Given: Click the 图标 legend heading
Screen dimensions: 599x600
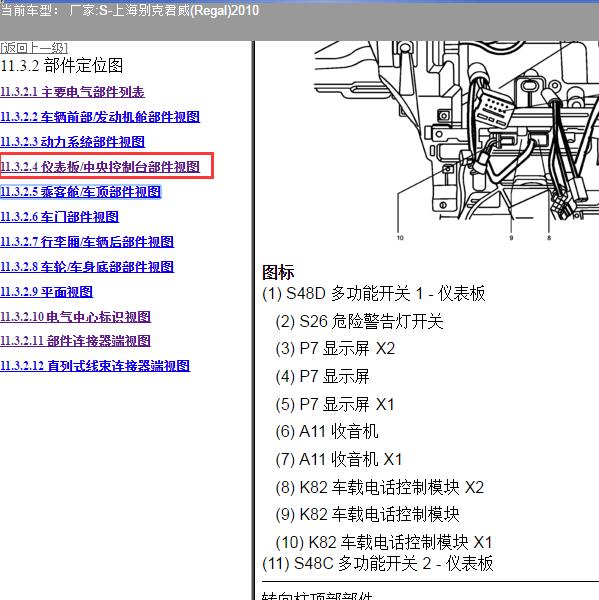Looking at the screenshot, I should (x=278, y=272).
